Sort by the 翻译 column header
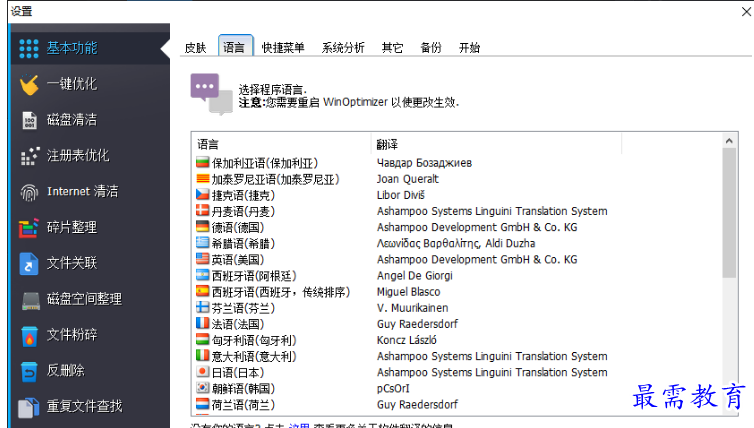Screen dimensions: 754x428 pos(496,144)
